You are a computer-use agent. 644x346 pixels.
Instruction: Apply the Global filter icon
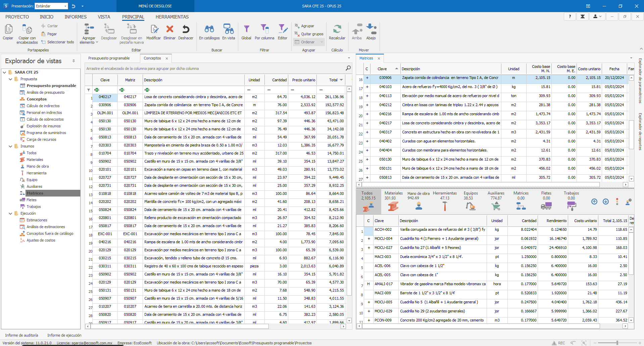tap(246, 29)
